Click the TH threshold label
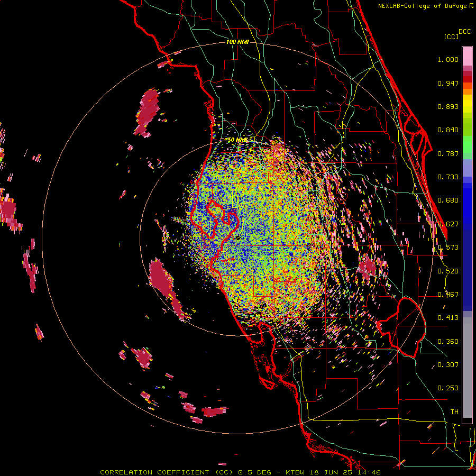 [454, 412]
